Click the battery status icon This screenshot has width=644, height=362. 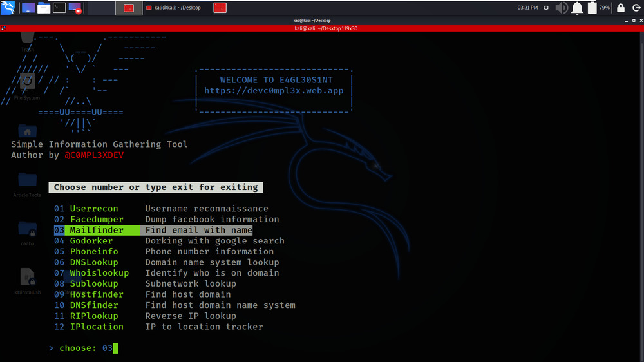point(592,8)
